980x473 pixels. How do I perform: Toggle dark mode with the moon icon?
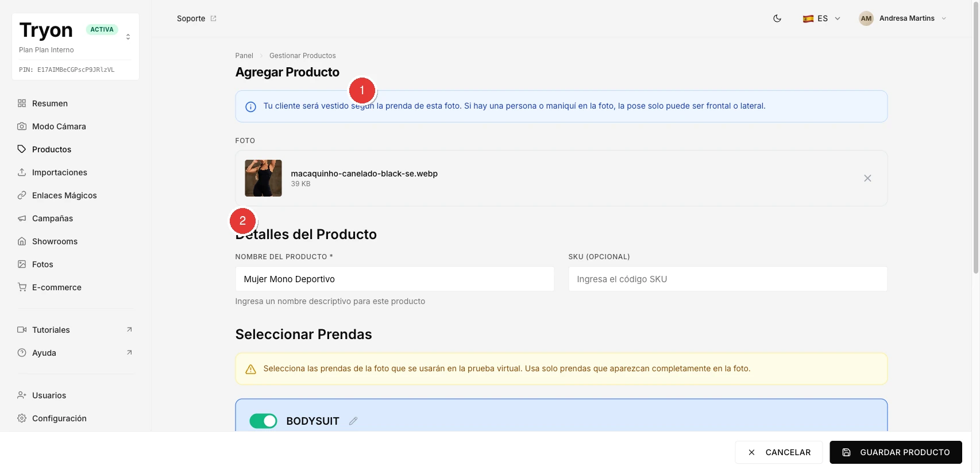click(777, 18)
